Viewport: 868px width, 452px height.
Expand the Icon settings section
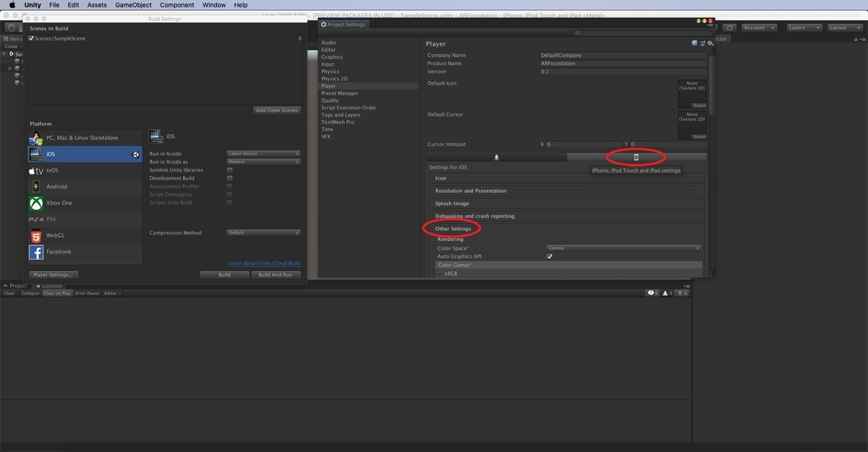pyautogui.click(x=566, y=178)
